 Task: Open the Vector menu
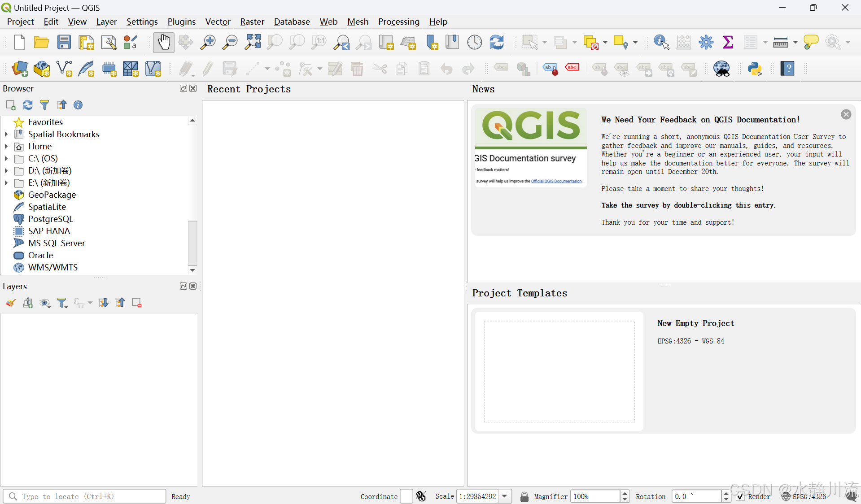point(218,22)
